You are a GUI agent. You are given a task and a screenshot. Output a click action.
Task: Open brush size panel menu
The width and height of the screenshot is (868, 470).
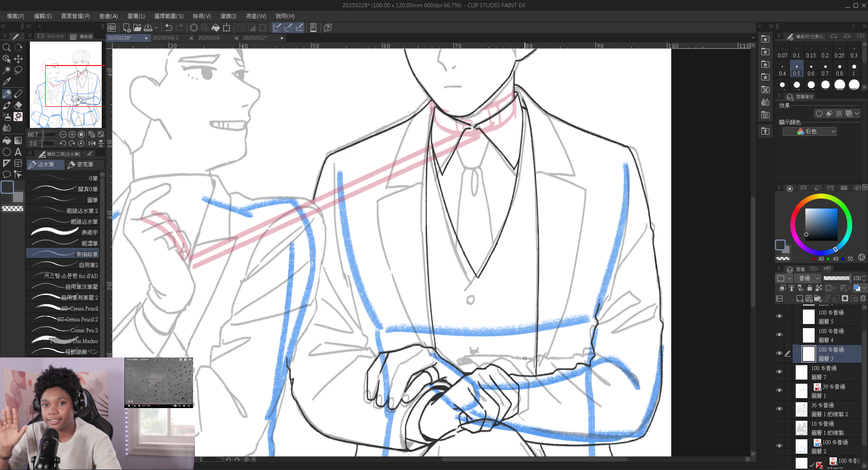[x=778, y=36]
